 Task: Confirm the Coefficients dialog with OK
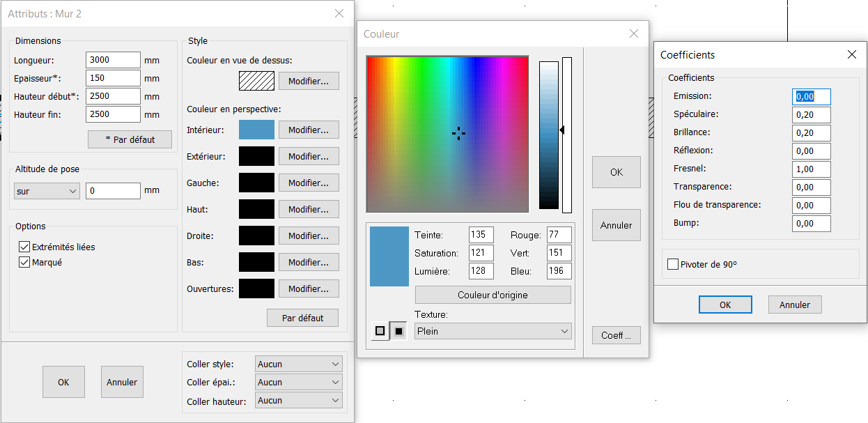[x=725, y=305]
